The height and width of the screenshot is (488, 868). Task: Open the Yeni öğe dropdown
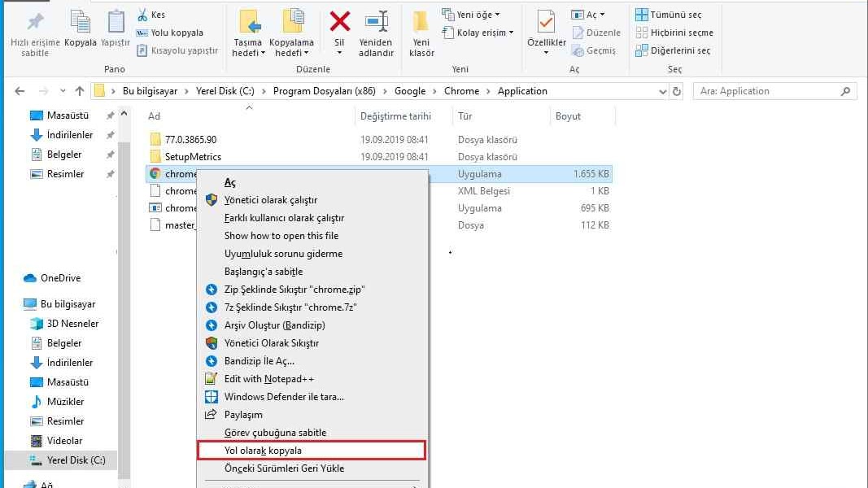tap(471, 15)
